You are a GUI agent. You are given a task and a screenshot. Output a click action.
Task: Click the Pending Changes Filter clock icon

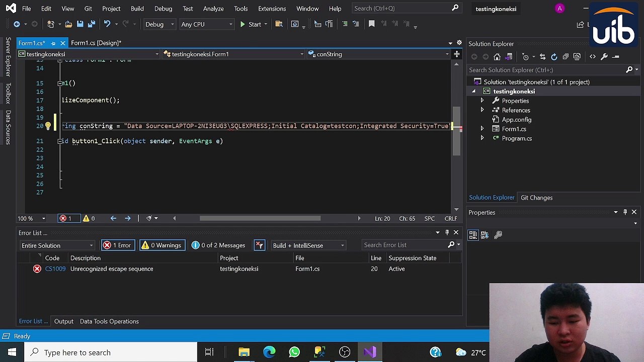click(526, 57)
